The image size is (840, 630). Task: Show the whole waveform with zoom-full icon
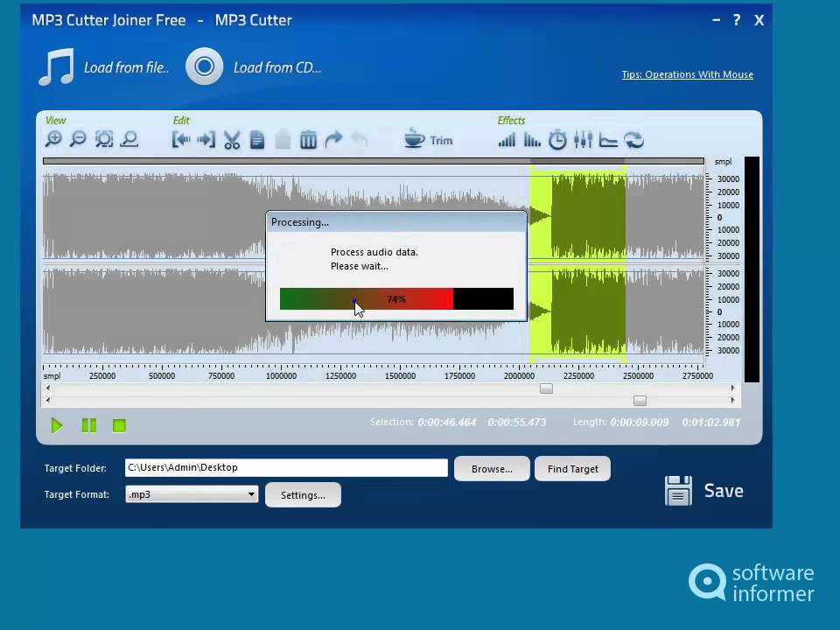click(x=129, y=139)
